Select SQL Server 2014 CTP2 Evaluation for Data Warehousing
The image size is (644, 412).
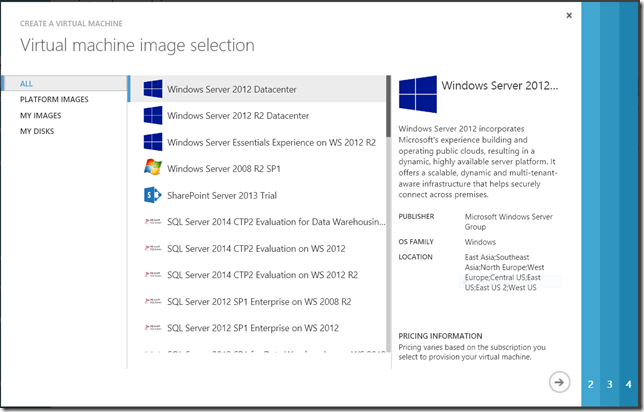click(276, 222)
